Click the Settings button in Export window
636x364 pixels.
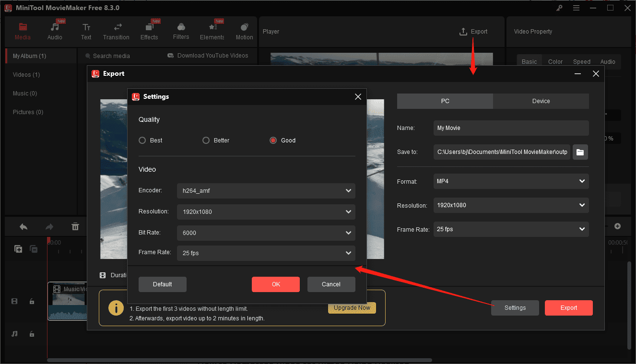[x=515, y=308]
